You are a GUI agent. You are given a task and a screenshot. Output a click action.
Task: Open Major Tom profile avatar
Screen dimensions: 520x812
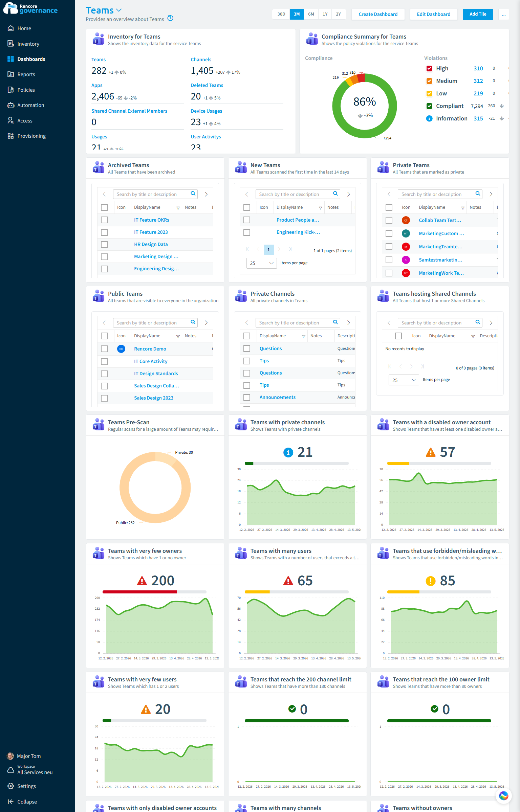[10, 756]
